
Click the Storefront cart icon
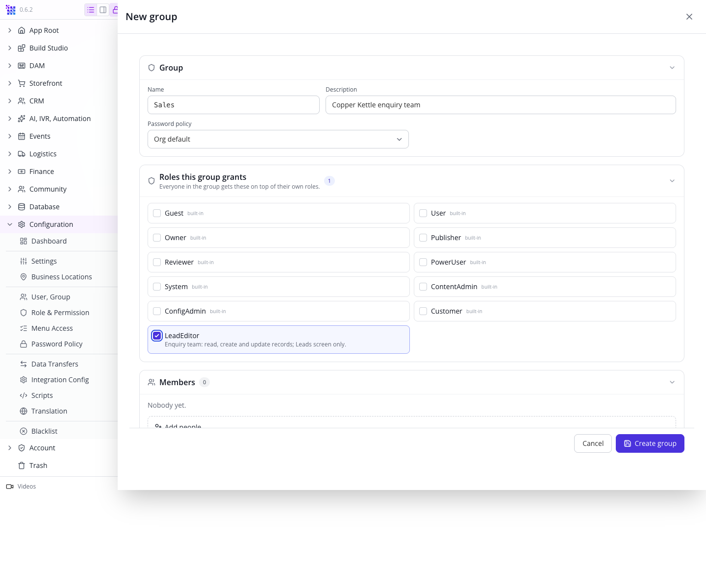pyautogui.click(x=22, y=83)
